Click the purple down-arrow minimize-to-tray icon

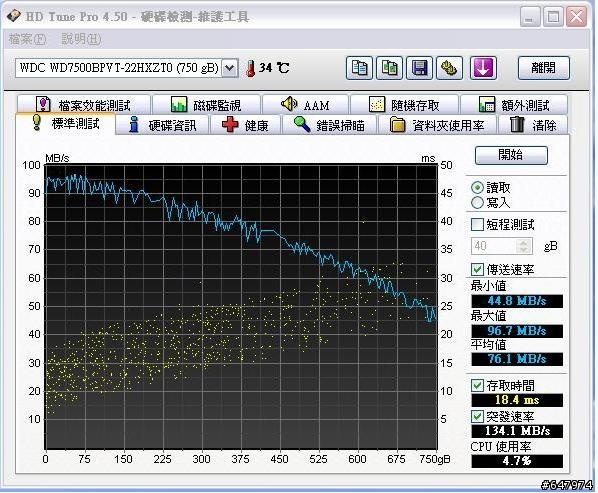[x=483, y=68]
